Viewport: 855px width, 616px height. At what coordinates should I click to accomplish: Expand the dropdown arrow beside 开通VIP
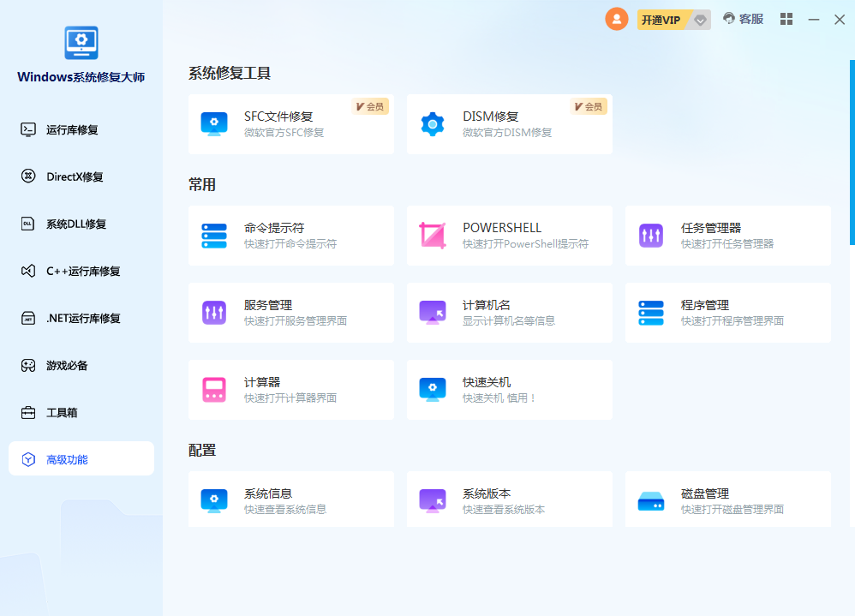(700, 20)
